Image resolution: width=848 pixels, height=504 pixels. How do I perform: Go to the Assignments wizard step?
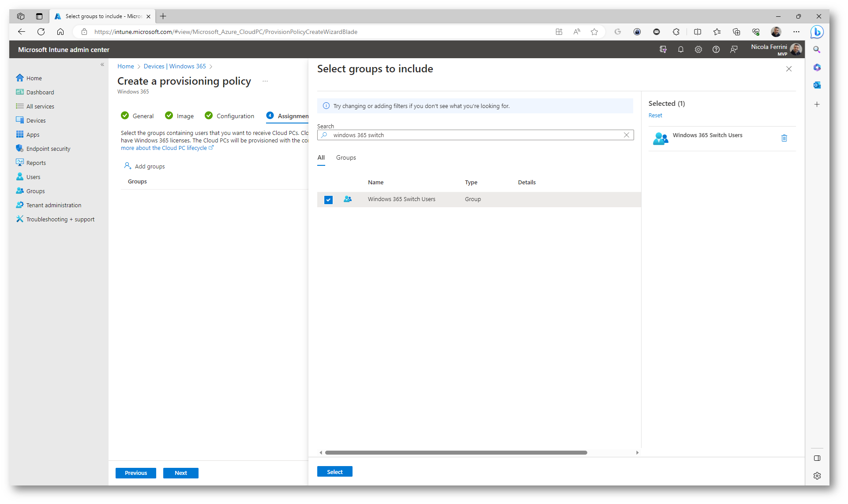click(288, 116)
